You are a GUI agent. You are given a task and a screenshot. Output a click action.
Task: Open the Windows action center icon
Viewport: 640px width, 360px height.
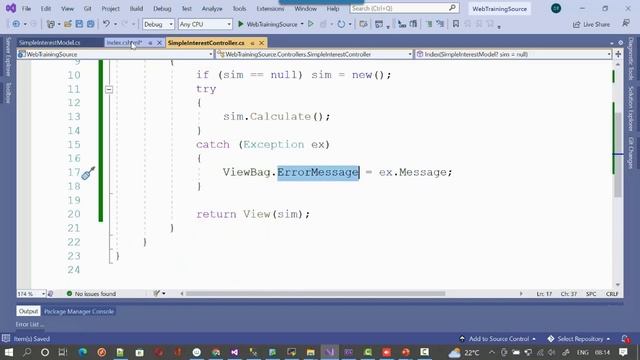(623, 352)
